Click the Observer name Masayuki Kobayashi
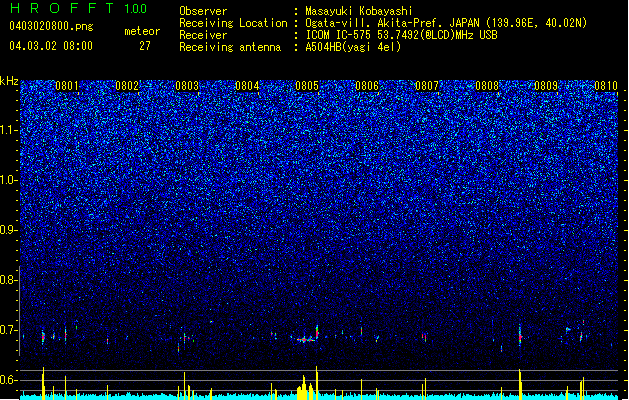629x400 pixels. 359,11
